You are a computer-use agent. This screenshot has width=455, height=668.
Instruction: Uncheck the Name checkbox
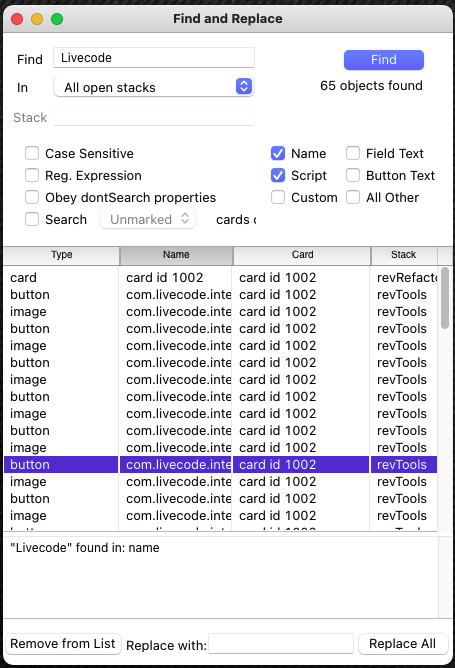278,153
